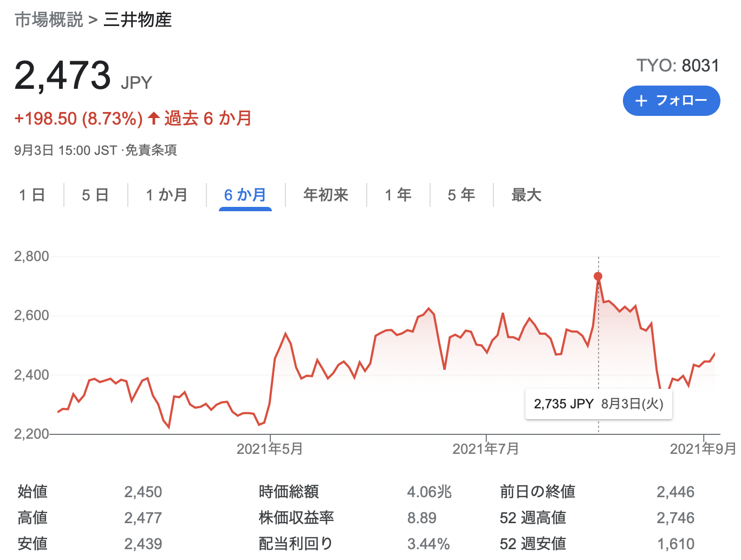741x560 pixels.
Task: Show the 5 年 chart range
Action: pos(461,195)
